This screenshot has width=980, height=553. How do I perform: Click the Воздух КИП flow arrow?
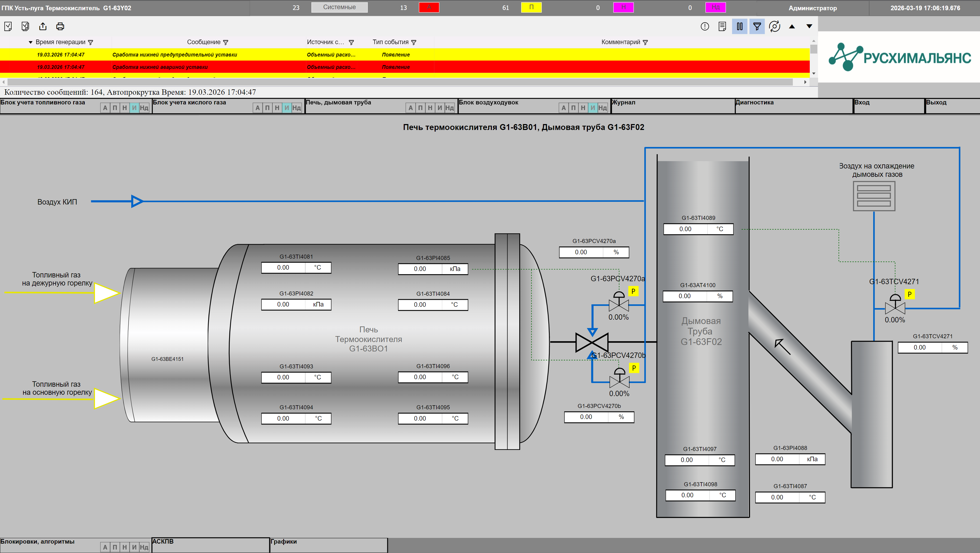[137, 201]
